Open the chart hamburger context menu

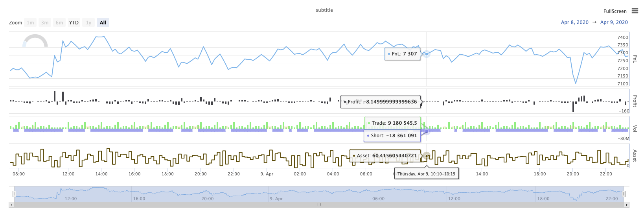(x=635, y=11)
